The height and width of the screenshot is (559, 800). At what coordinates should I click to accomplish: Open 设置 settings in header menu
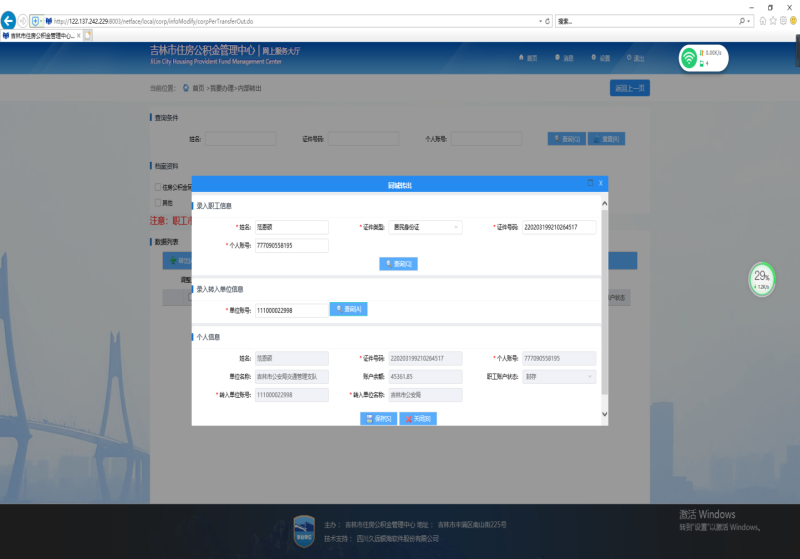point(599,58)
